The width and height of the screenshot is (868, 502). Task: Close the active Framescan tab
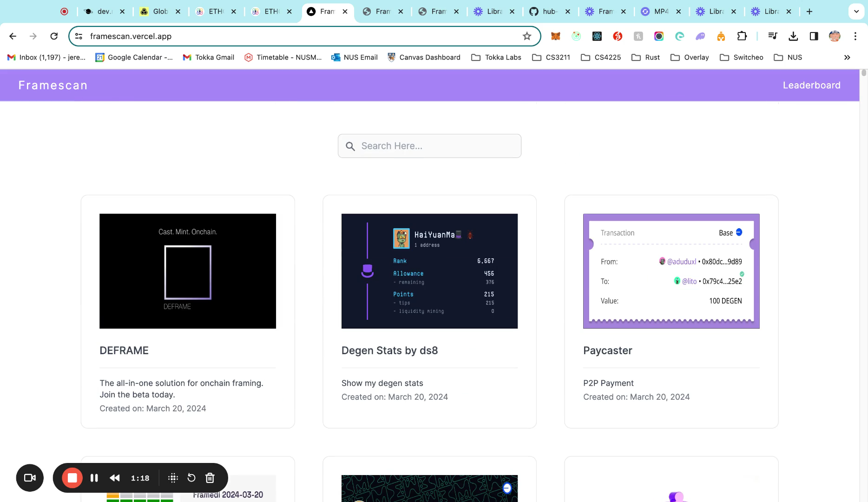pos(345,12)
